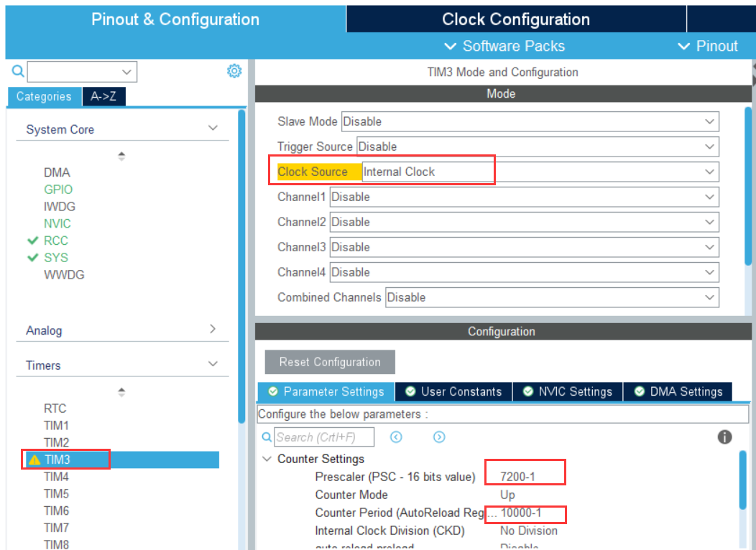Switch to the Clock Configuration tab
Screen dimensions: 756x550
coord(515,19)
